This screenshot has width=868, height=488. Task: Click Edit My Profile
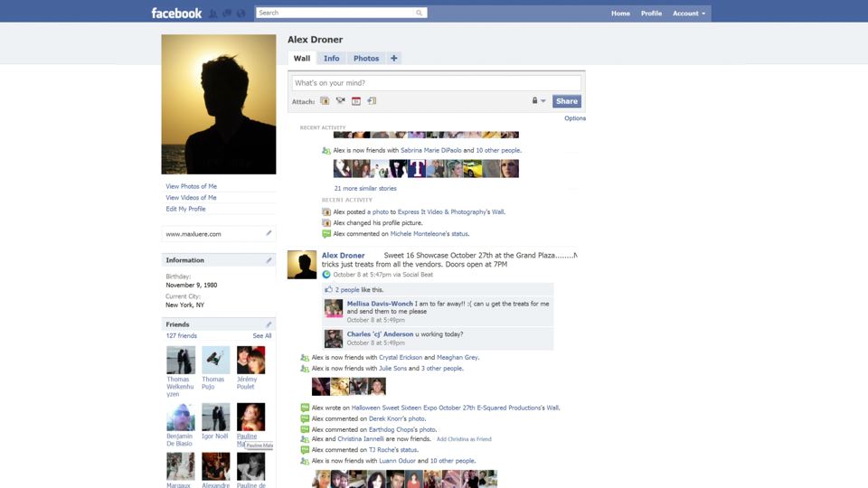pos(185,209)
